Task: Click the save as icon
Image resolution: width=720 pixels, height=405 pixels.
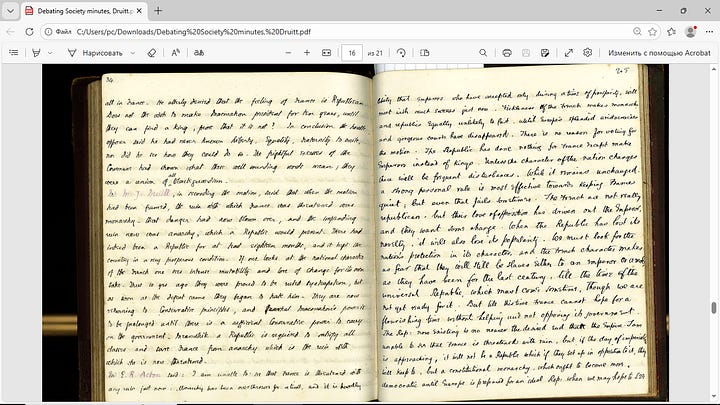Action: click(x=545, y=53)
